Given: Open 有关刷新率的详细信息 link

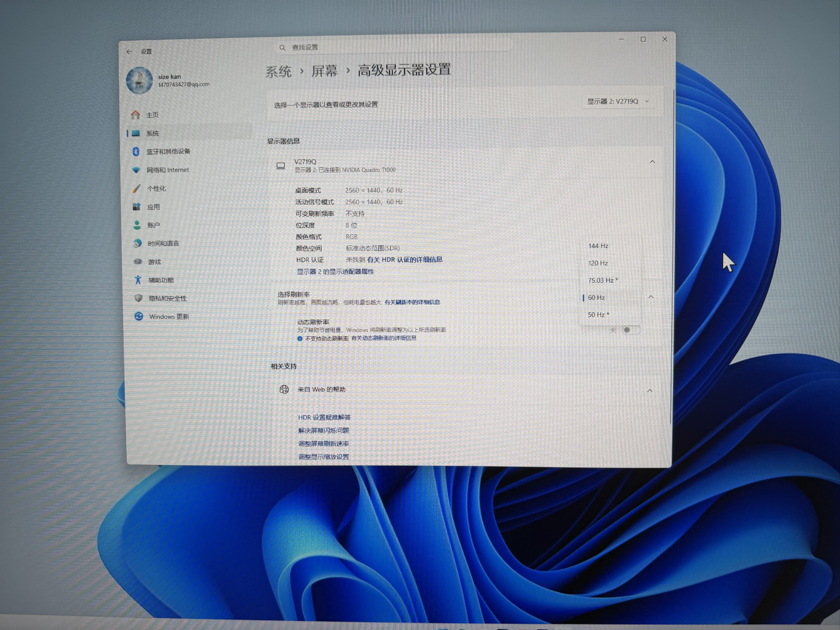Looking at the screenshot, I should 412,303.
